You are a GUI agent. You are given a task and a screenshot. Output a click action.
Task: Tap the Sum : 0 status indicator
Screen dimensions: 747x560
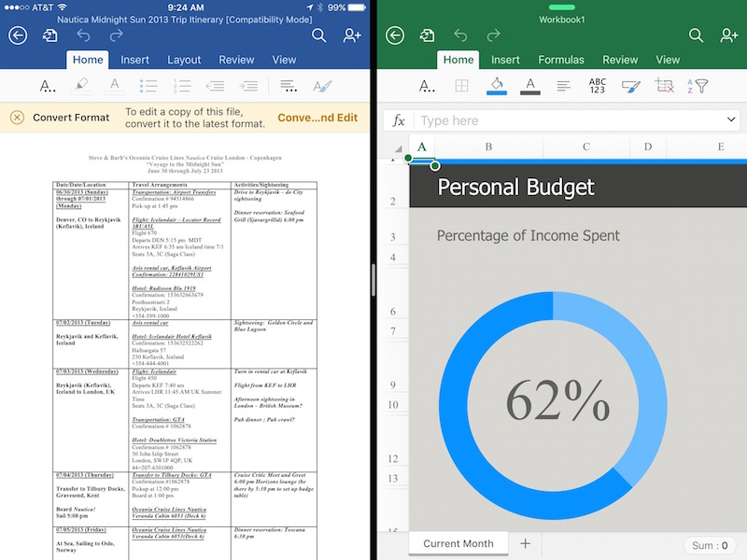click(x=710, y=545)
